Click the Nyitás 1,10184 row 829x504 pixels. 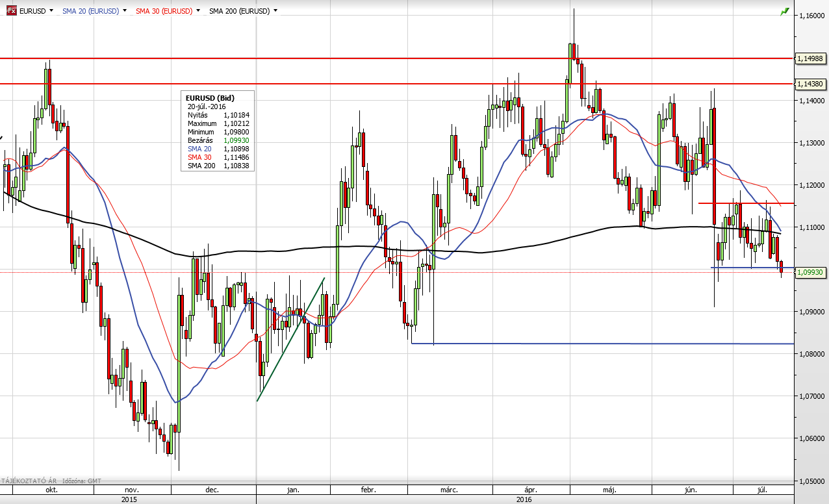pos(218,114)
